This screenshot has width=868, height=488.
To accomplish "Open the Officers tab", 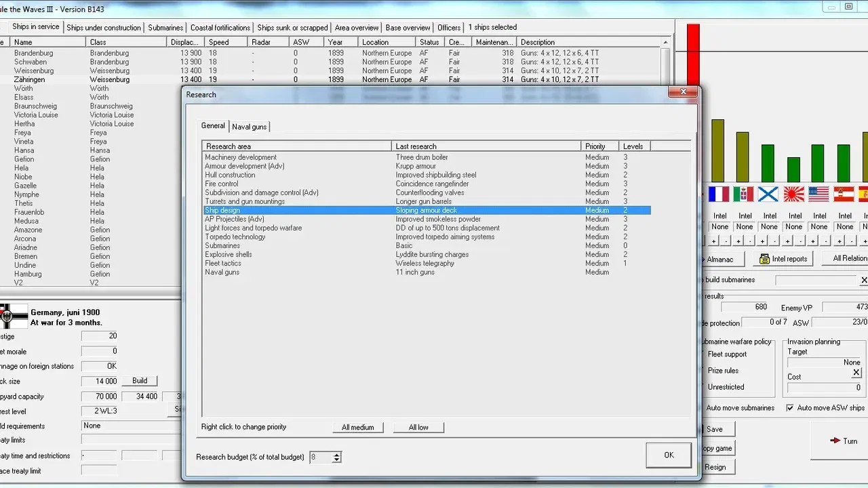I will [x=449, y=27].
